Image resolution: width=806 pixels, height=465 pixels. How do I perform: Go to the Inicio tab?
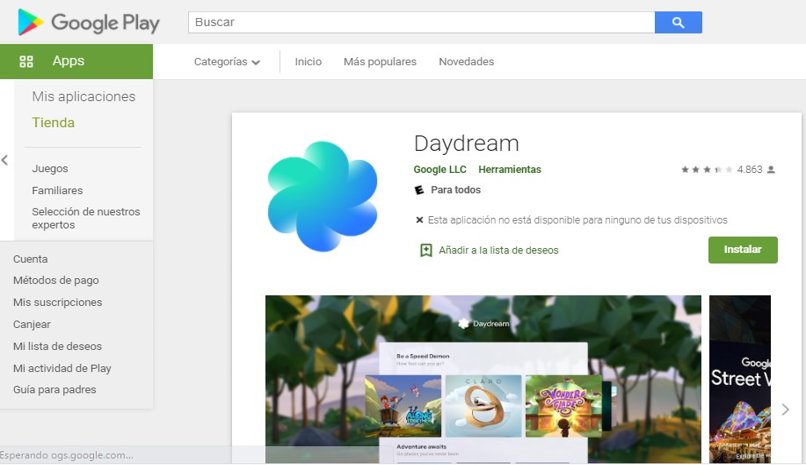[308, 62]
